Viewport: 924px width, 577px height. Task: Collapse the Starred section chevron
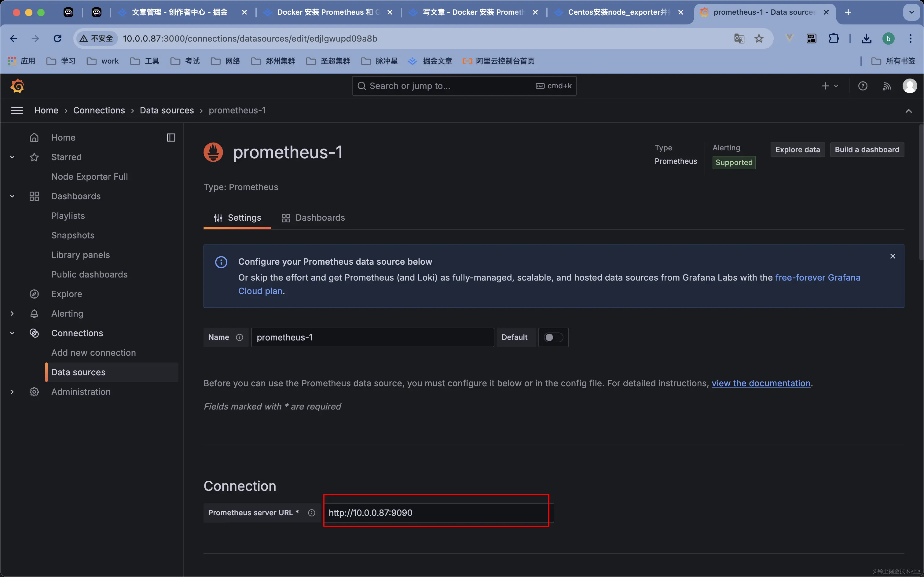[12, 157]
